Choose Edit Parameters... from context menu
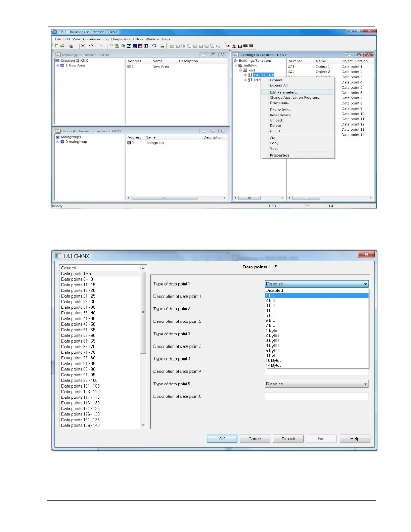Viewport: 411px width, 532px height. click(x=298, y=92)
